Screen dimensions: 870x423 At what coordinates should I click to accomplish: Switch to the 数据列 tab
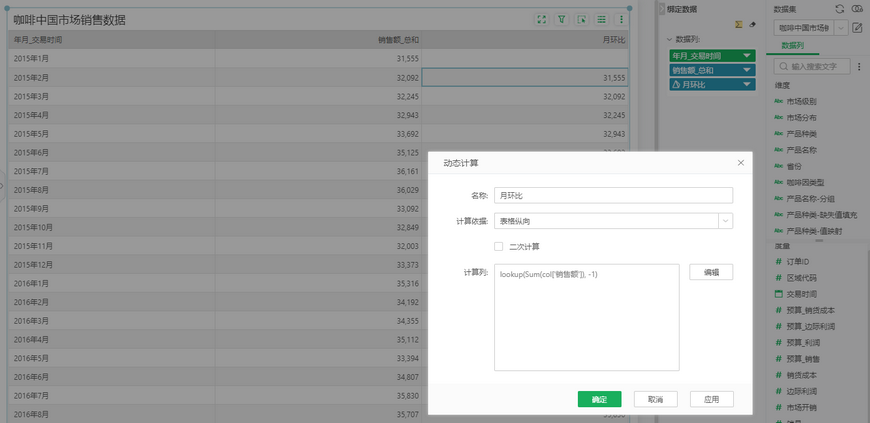click(x=792, y=46)
